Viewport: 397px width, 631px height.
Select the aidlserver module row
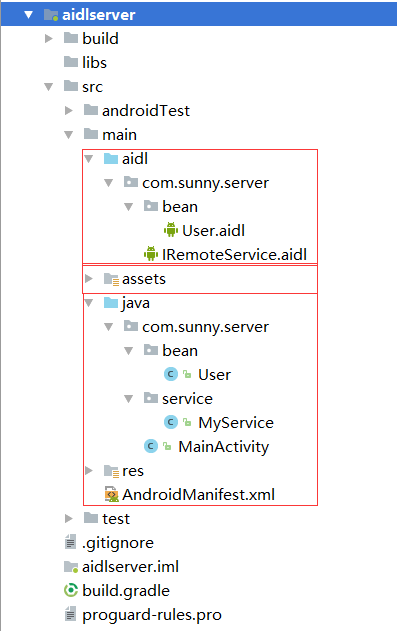[x=199, y=15]
